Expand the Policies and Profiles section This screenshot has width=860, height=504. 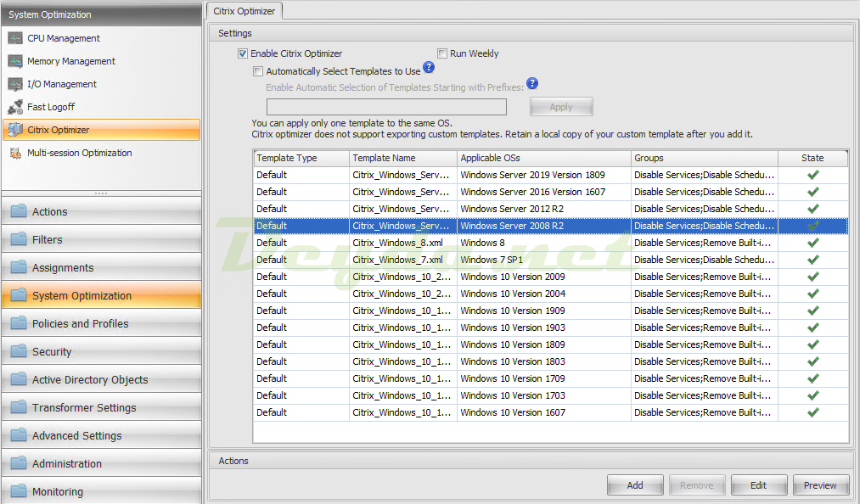pos(81,324)
